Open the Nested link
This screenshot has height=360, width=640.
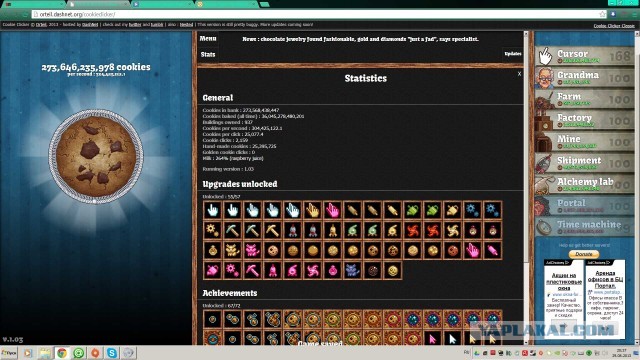tap(187, 25)
